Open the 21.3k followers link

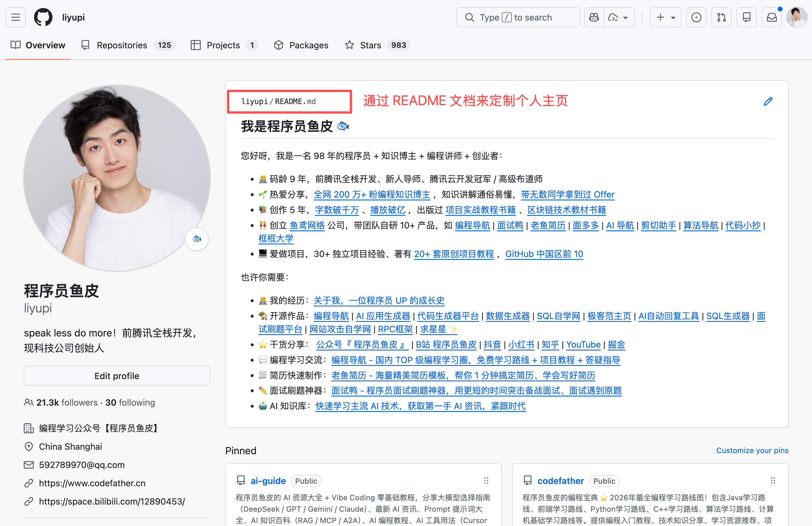click(x=67, y=403)
